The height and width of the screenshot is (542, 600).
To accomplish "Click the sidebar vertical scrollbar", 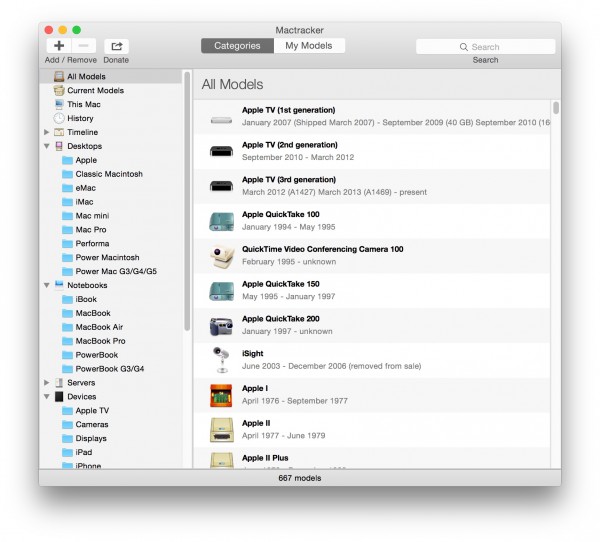I will pos(187,201).
